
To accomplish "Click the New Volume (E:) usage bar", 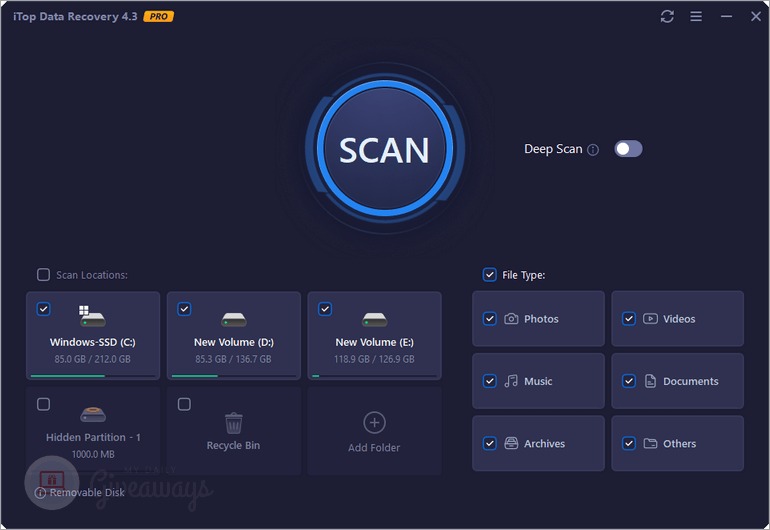I will pyautogui.click(x=374, y=376).
